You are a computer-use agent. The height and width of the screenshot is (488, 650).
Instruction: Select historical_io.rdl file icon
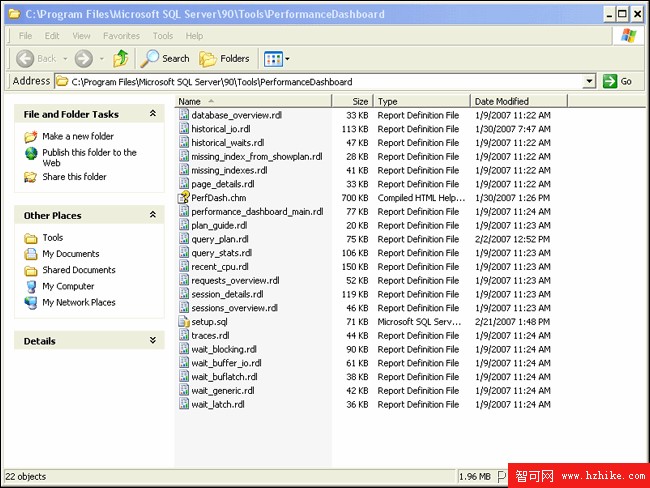(x=184, y=129)
